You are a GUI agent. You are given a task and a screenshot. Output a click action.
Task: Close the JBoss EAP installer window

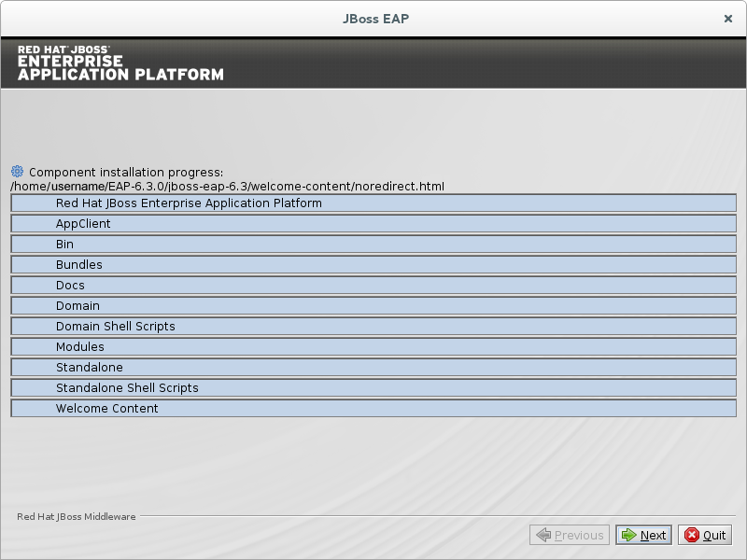coord(728,18)
